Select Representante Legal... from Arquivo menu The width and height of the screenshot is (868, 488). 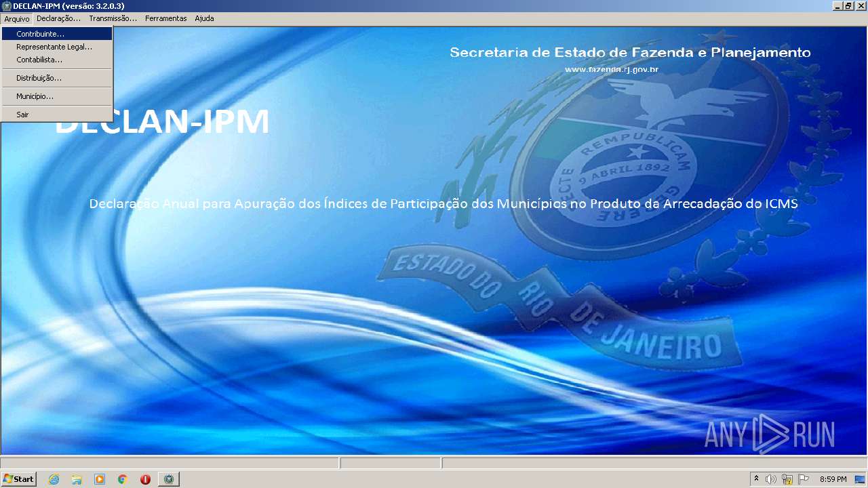pos(57,47)
